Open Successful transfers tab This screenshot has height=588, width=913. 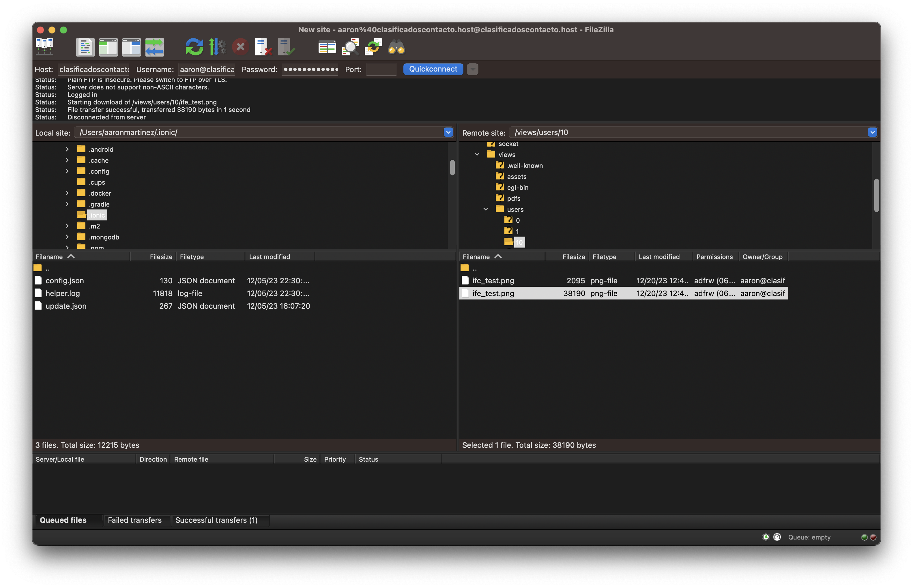[x=216, y=520]
